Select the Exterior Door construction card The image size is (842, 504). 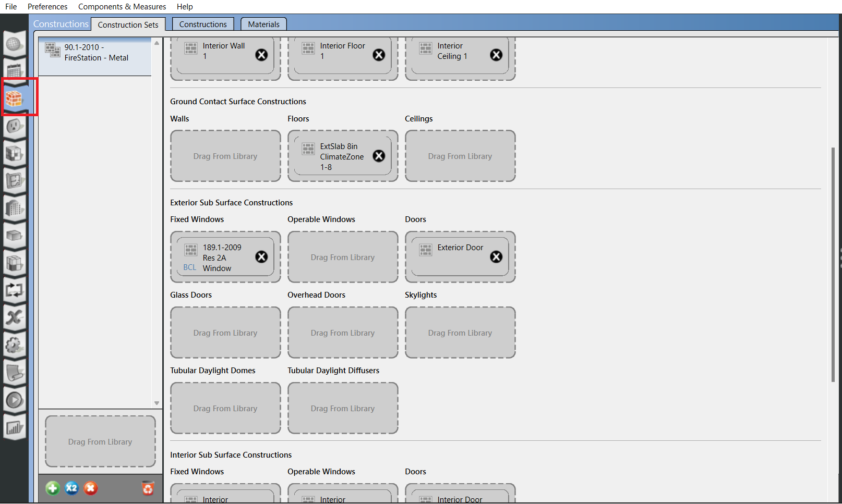460,257
